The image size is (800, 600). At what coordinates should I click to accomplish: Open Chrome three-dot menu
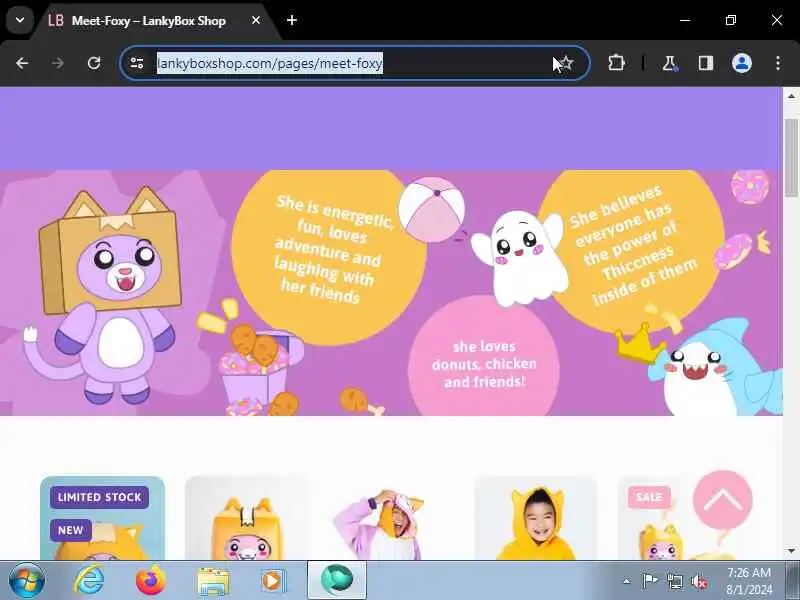778,63
